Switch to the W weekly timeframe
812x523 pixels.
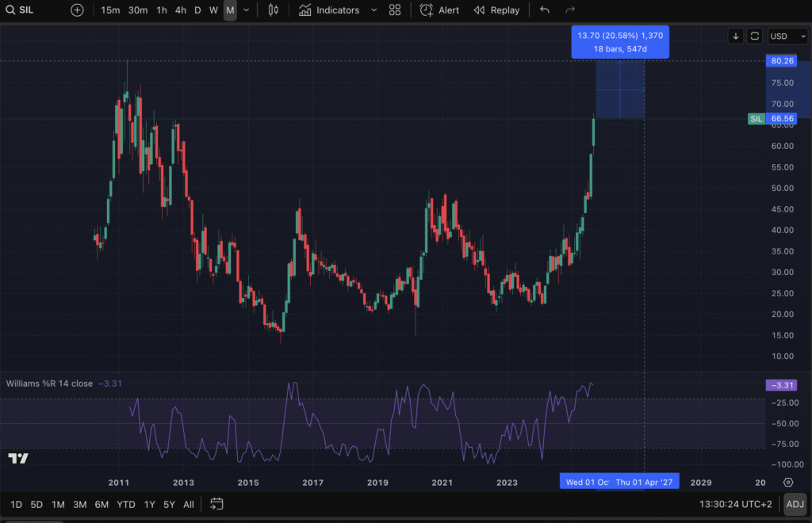213,10
